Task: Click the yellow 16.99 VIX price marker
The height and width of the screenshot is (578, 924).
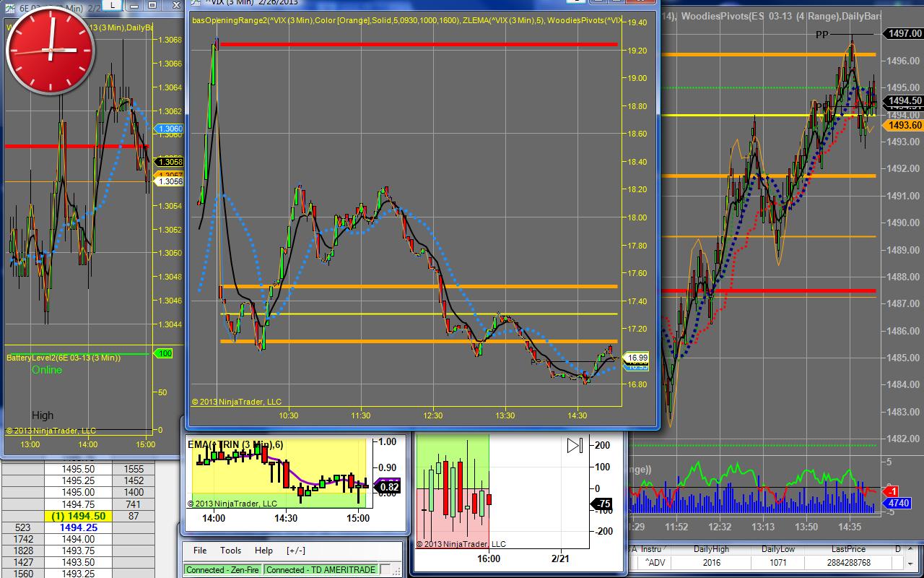Action: 637,357
